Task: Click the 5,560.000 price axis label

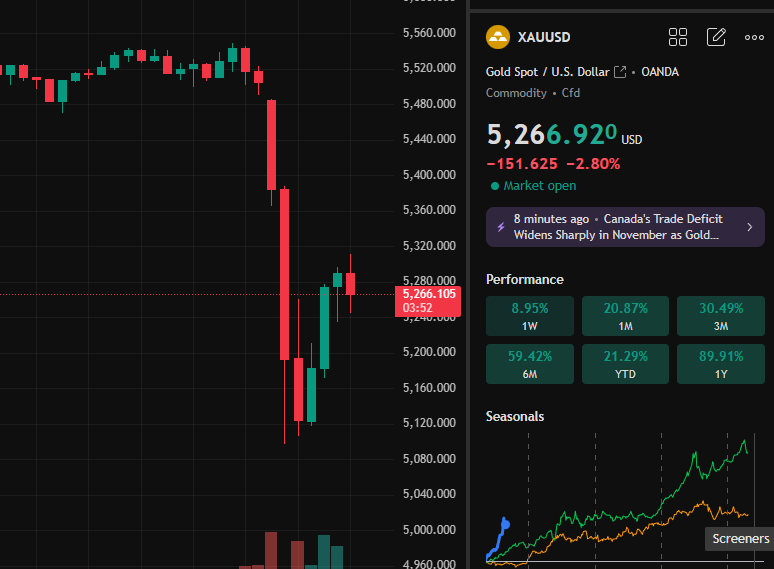Action: pos(429,33)
